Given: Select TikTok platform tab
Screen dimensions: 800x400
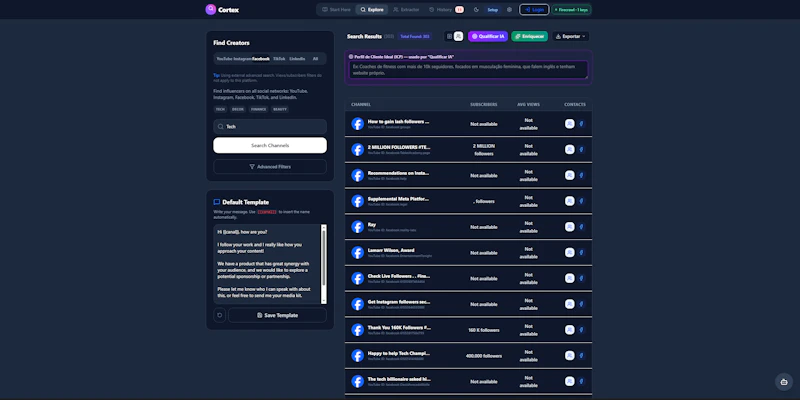Looking at the screenshot, I should tap(279, 59).
